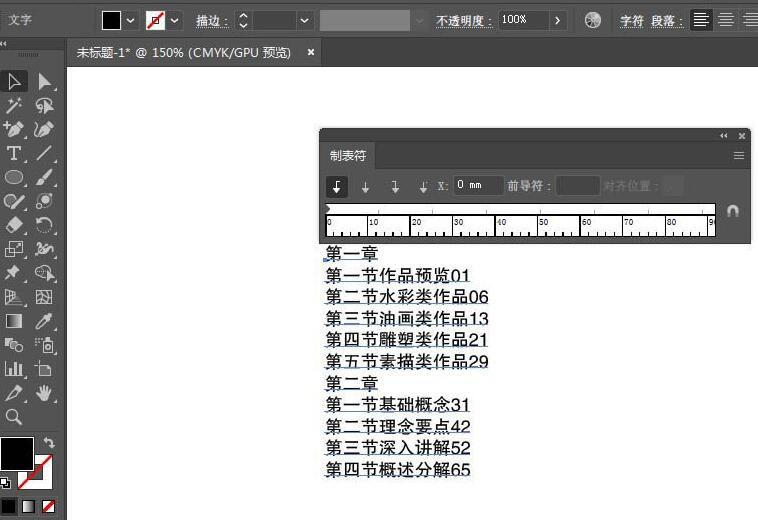Select the Slice tool
This screenshot has height=520, width=758.
coord(14,393)
